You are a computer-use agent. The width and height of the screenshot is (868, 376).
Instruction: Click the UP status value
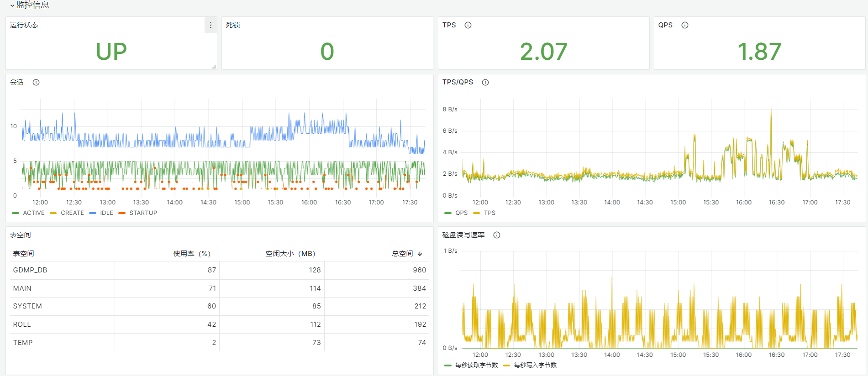(111, 52)
